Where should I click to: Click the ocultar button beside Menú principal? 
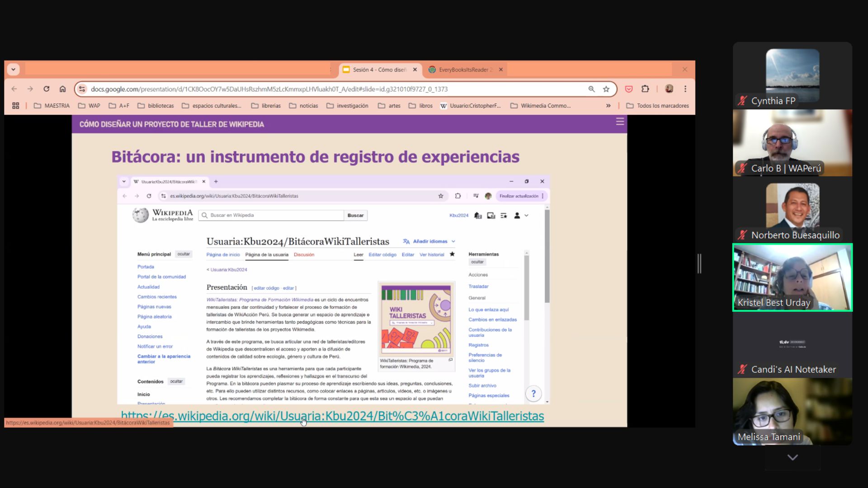coord(184,254)
